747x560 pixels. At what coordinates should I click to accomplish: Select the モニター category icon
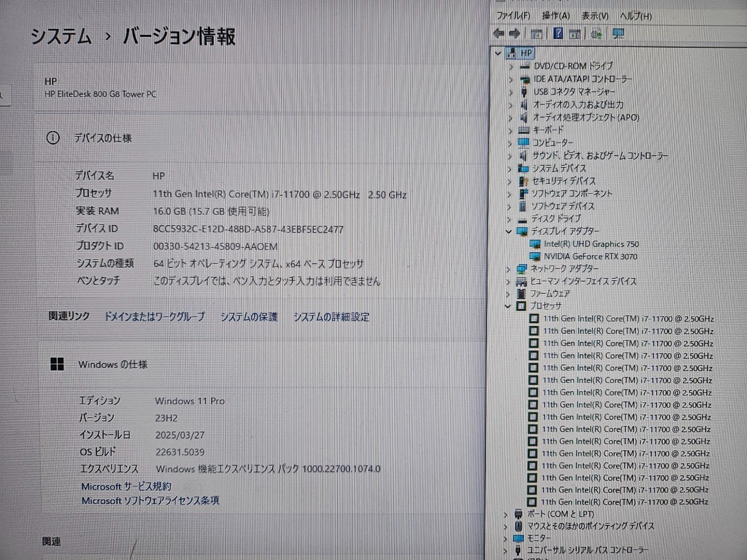coord(518,539)
